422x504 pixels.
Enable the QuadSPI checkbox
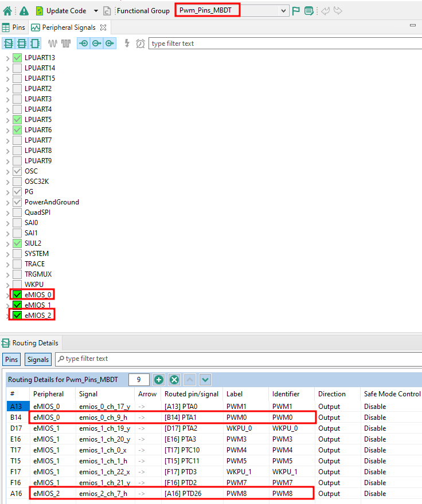pos(17,212)
